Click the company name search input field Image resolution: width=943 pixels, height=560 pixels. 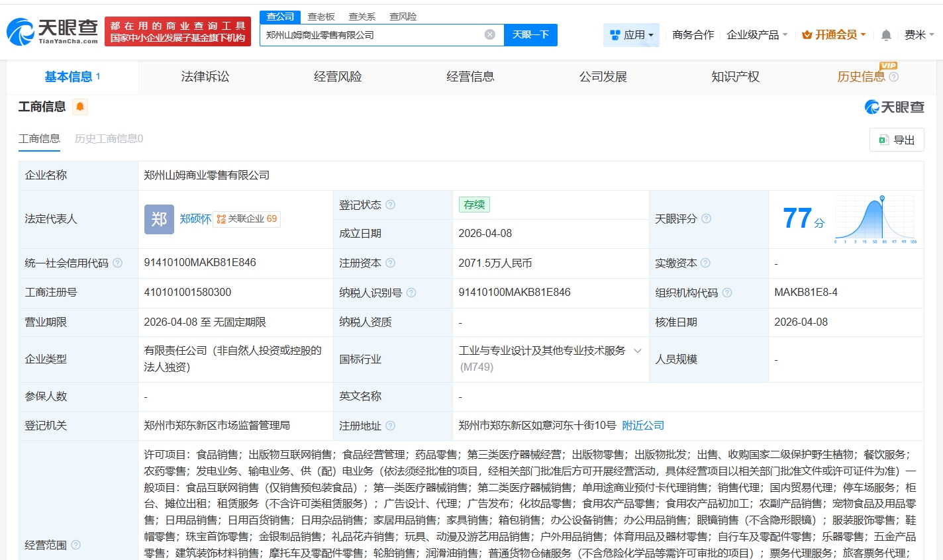[371, 35]
